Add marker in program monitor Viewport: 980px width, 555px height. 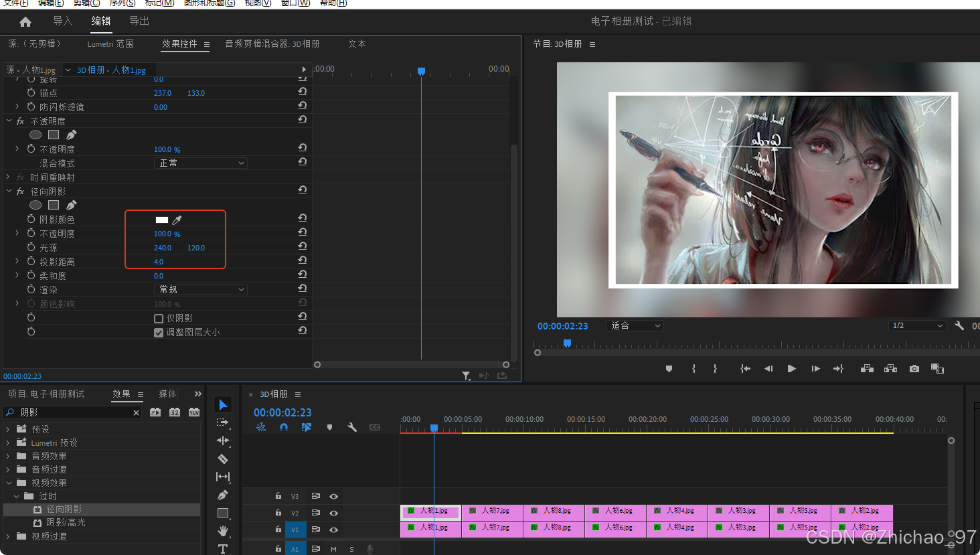[669, 369]
